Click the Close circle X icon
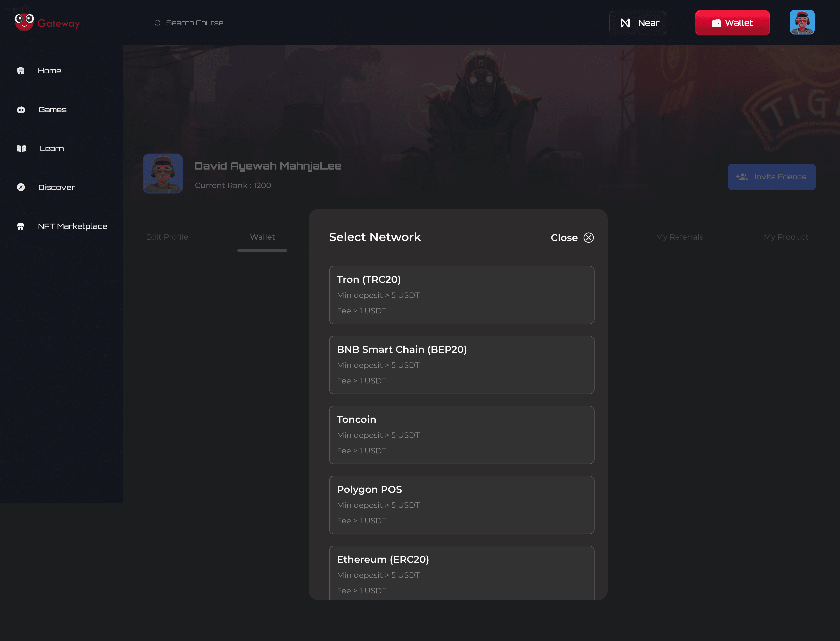840x641 pixels. pos(589,238)
